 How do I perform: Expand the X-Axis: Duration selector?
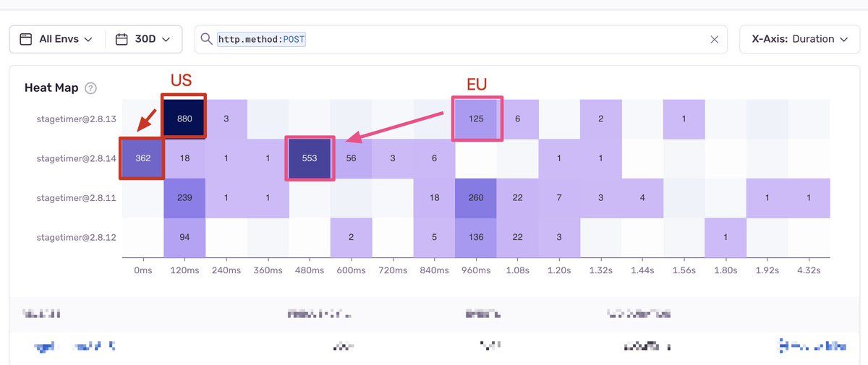coord(799,39)
